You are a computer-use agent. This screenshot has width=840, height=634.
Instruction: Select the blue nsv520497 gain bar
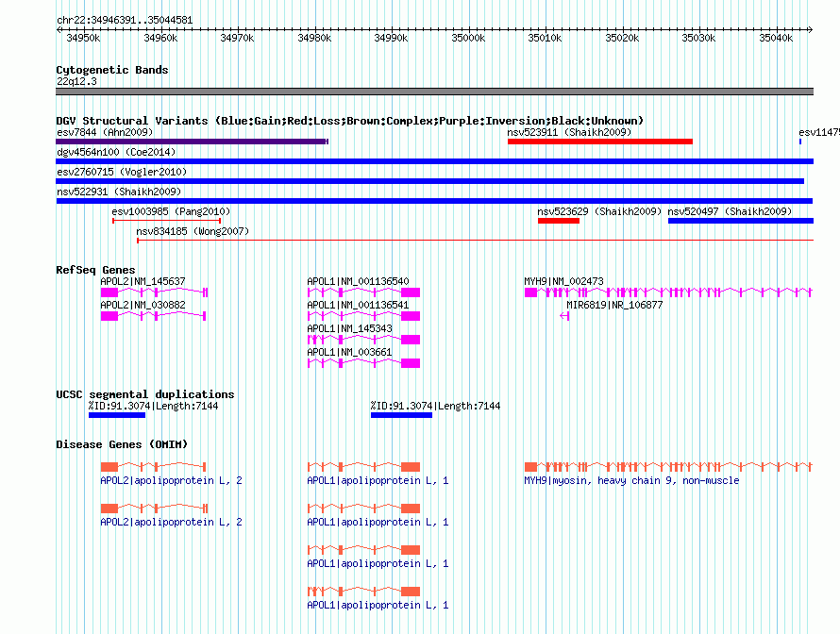(x=741, y=221)
